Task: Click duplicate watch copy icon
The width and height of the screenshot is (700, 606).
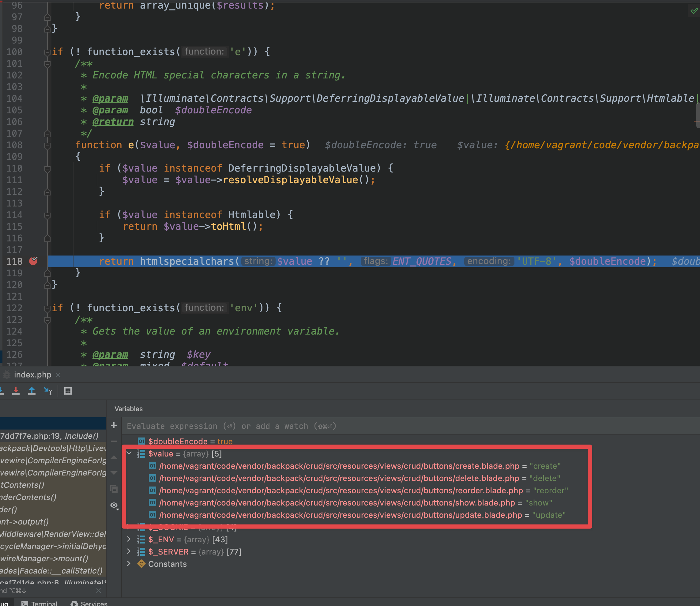Action: [x=114, y=489]
